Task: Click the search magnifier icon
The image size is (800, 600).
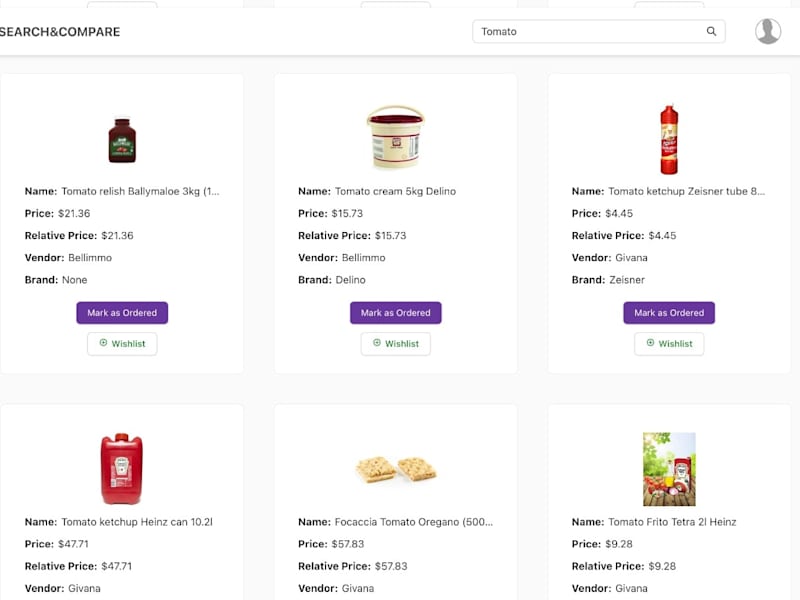Action: (x=711, y=31)
